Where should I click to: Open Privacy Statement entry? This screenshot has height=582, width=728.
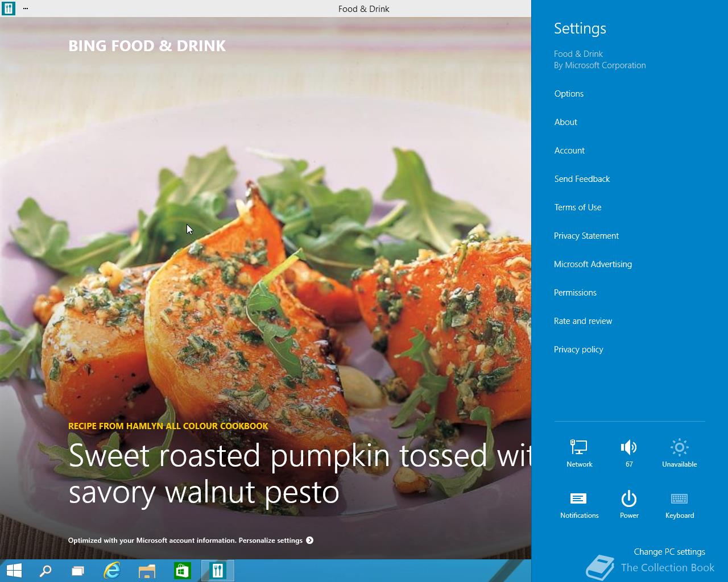pyautogui.click(x=586, y=236)
